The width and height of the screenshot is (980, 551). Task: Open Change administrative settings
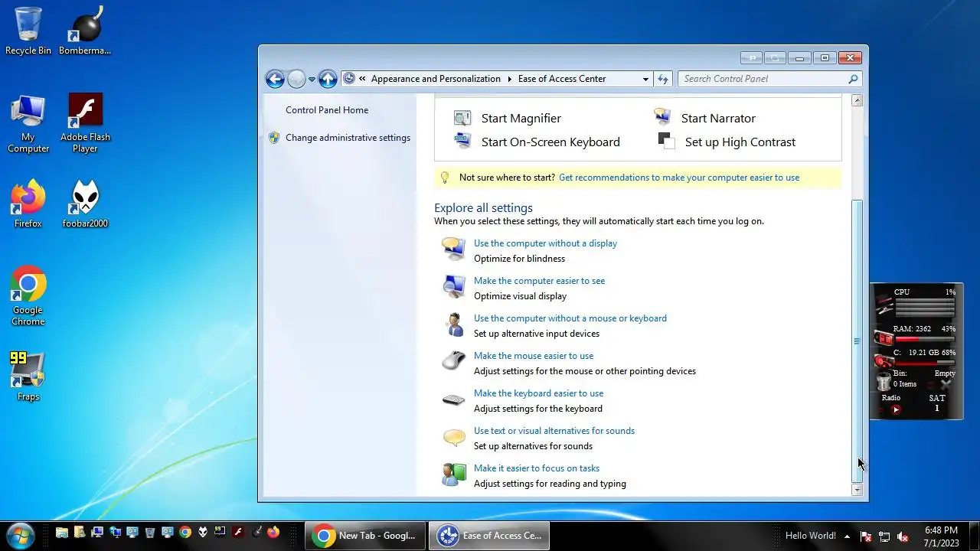click(348, 138)
